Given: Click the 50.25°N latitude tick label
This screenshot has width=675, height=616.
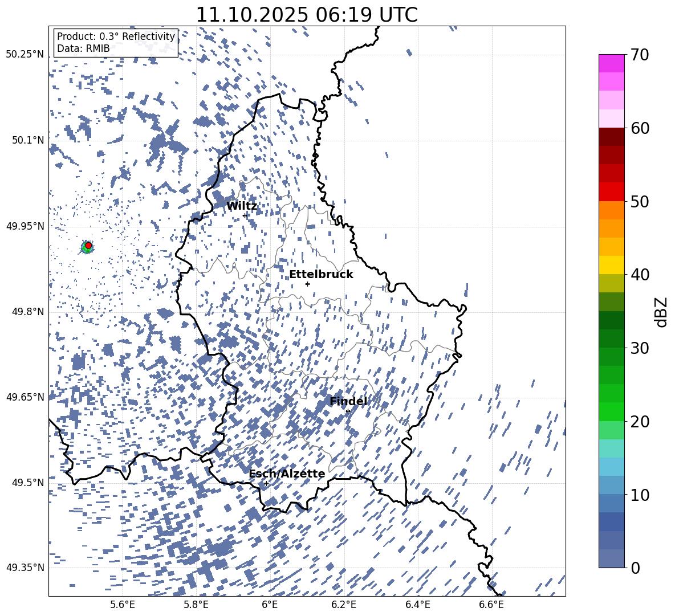Looking at the screenshot, I should point(25,55).
